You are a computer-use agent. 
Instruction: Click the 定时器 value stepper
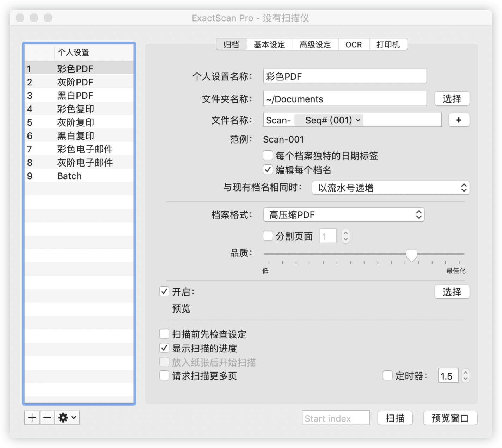(x=465, y=375)
